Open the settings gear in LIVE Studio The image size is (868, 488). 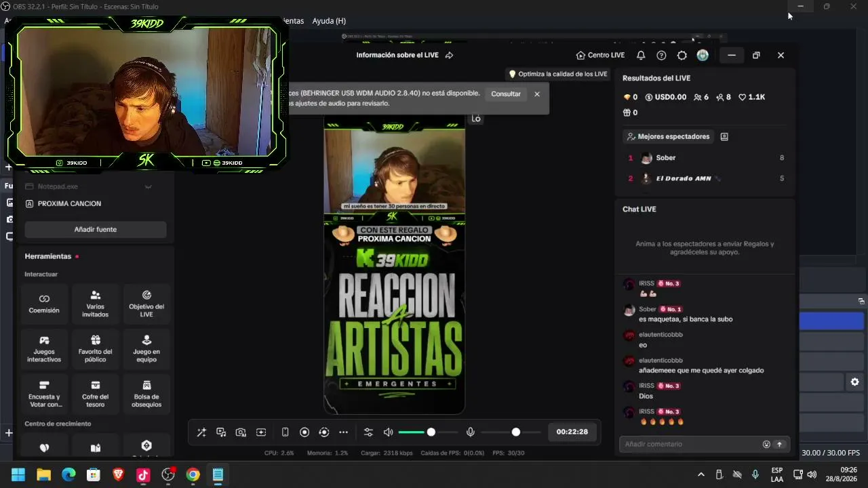click(682, 56)
